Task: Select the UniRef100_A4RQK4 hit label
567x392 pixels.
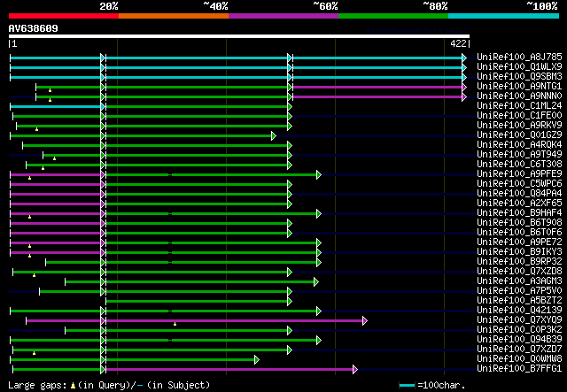Action: point(519,145)
